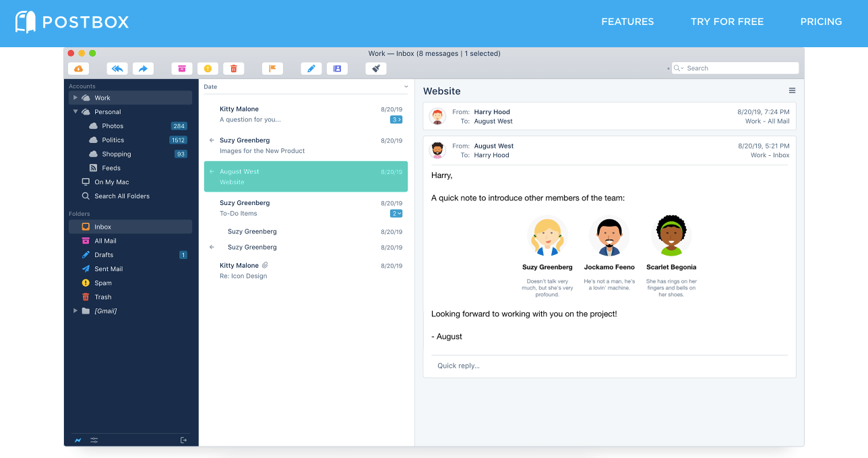This screenshot has width=868, height=458.
Task: Open the Date sorting dropdown
Action: point(406,86)
